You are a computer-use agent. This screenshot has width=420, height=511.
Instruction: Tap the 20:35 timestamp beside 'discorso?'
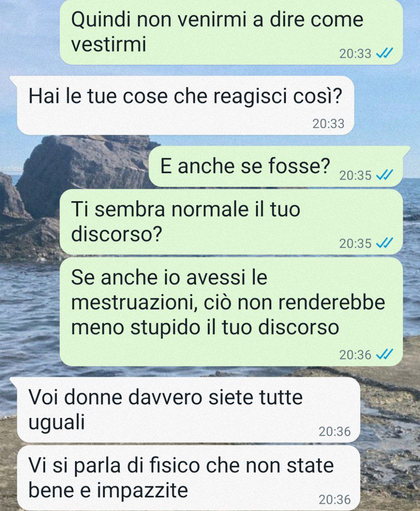pyautogui.click(x=355, y=243)
